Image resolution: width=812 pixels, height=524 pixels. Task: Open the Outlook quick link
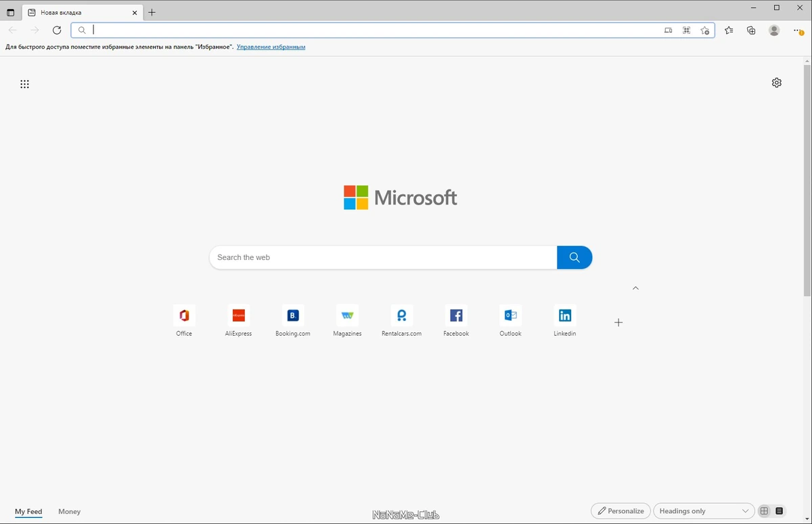point(510,321)
